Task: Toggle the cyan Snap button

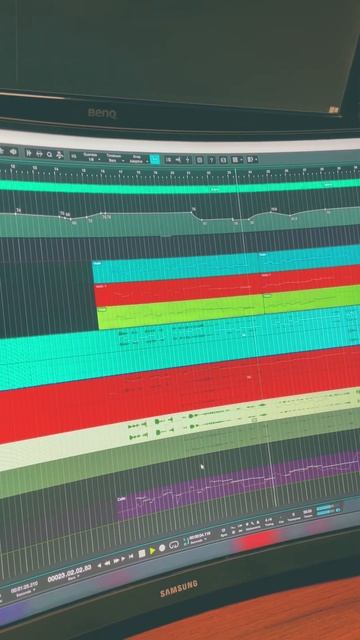Action: [x=155, y=159]
